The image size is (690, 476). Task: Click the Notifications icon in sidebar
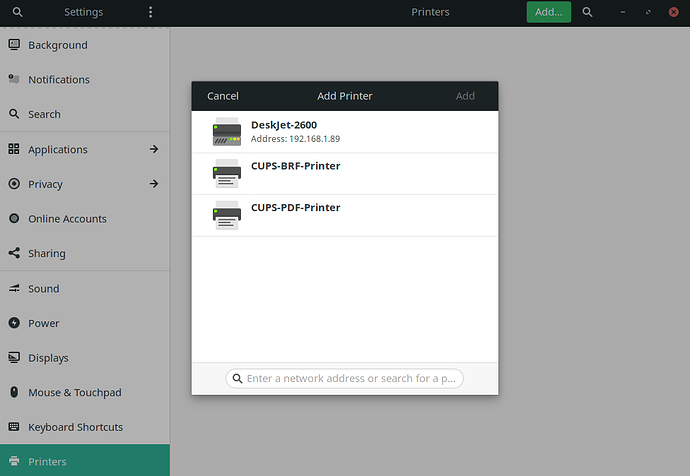point(14,79)
